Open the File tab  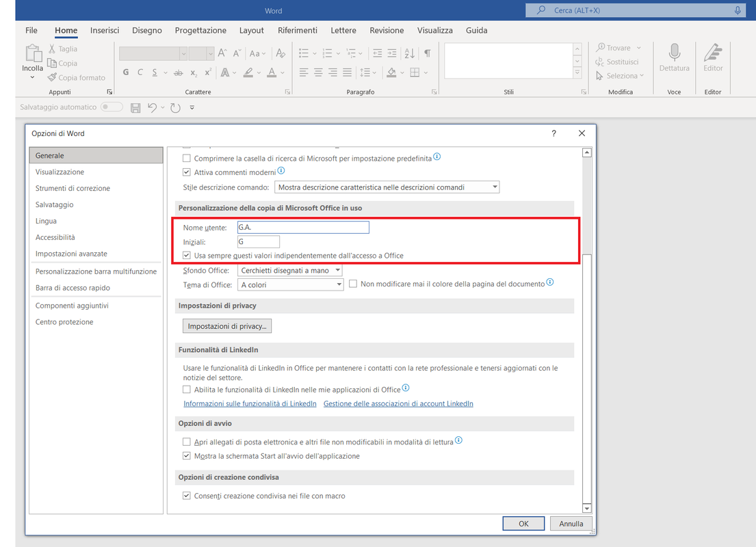coord(31,30)
